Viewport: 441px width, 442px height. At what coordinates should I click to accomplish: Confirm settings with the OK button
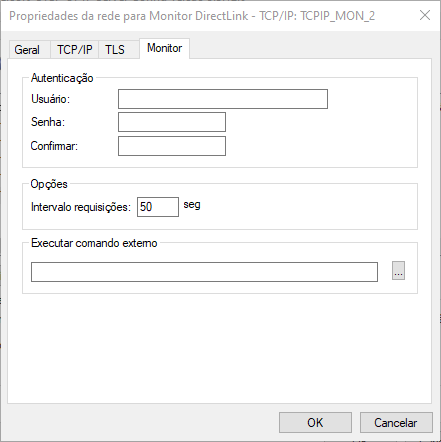[315, 423]
